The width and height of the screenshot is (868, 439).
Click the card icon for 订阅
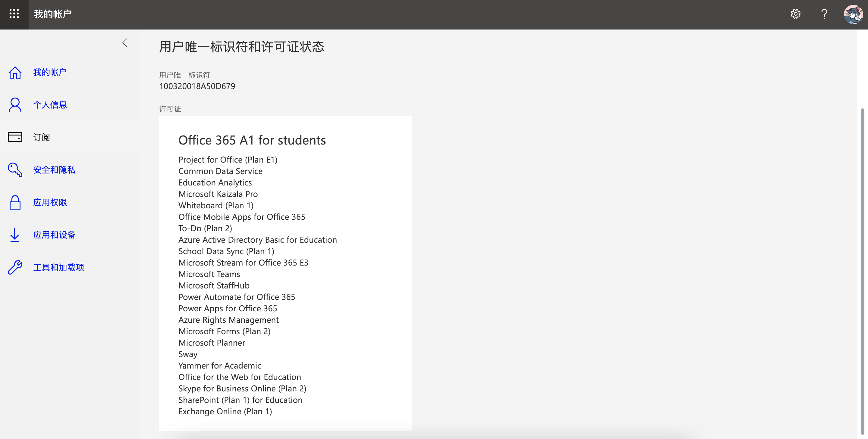[15, 137]
